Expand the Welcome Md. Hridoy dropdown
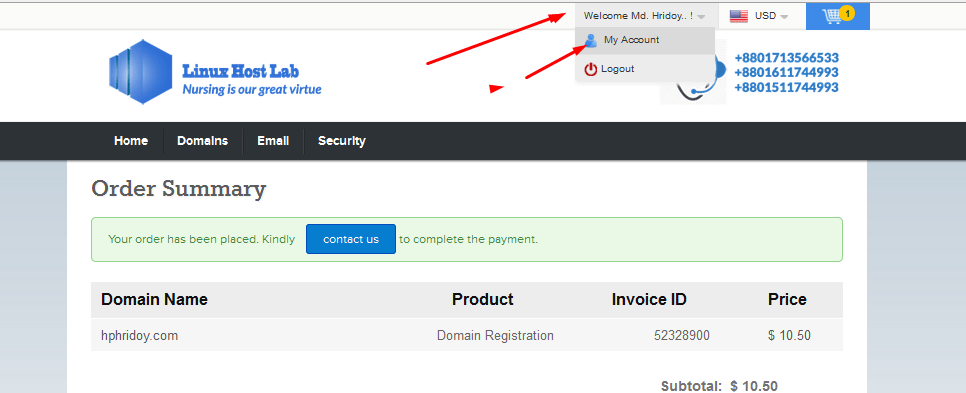 click(x=644, y=16)
